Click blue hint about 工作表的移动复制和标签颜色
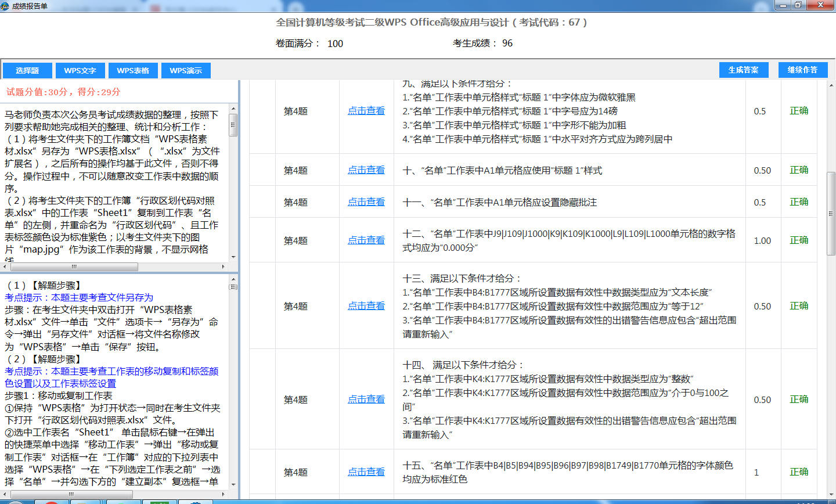Screen dimensions: 836x504 tap(111, 377)
